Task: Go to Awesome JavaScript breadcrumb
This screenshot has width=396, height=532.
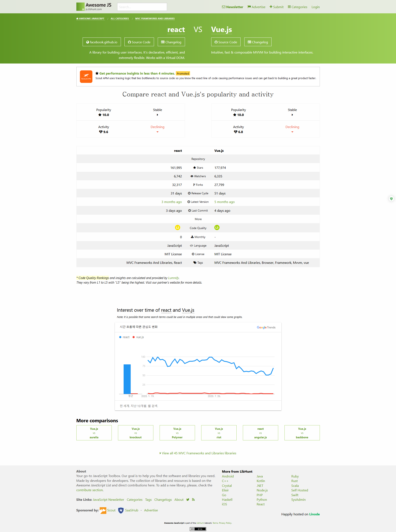Action: click(x=90, y=19)
